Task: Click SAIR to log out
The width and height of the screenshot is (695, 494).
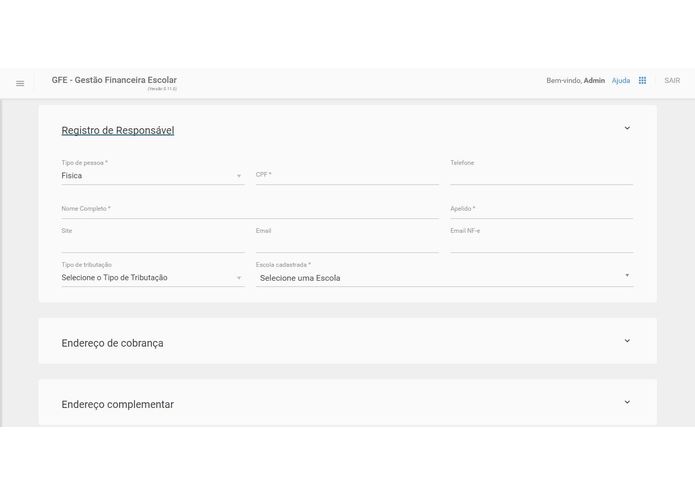Action: click(x=672, y=81)
